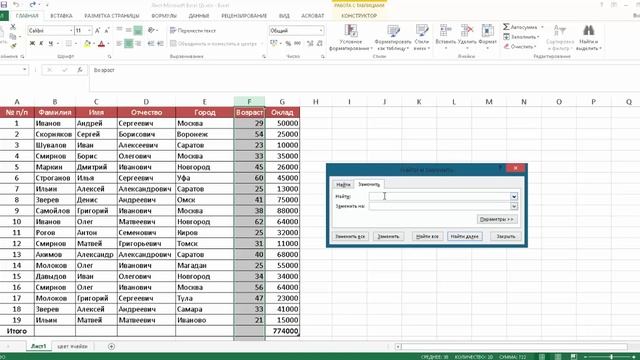Expand the Найти field dropdown arrow
Image resolution: width=640 pixels, height=360 pixels.
[x=514, y=197]
